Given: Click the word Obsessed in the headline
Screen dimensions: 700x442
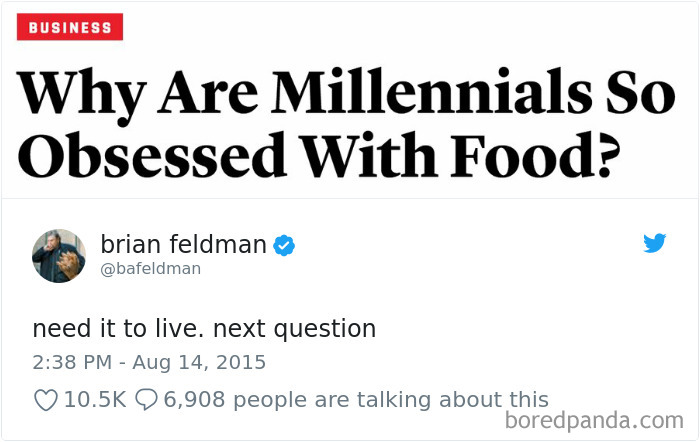Looking at the screenshot, I should point(151,154).
